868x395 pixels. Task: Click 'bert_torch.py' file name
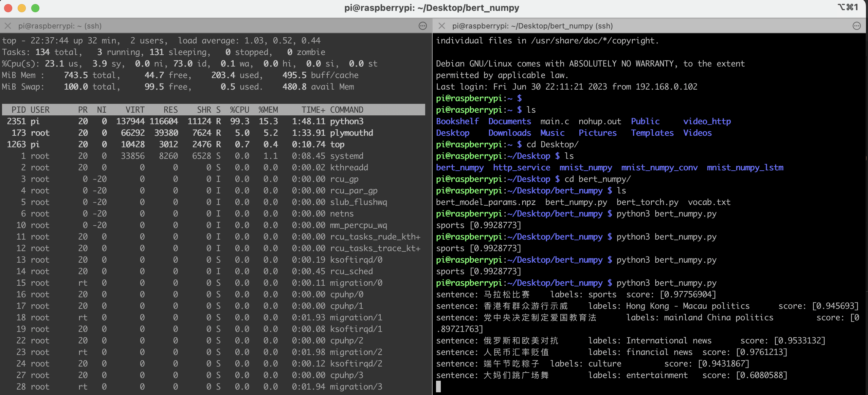[648, 202]
